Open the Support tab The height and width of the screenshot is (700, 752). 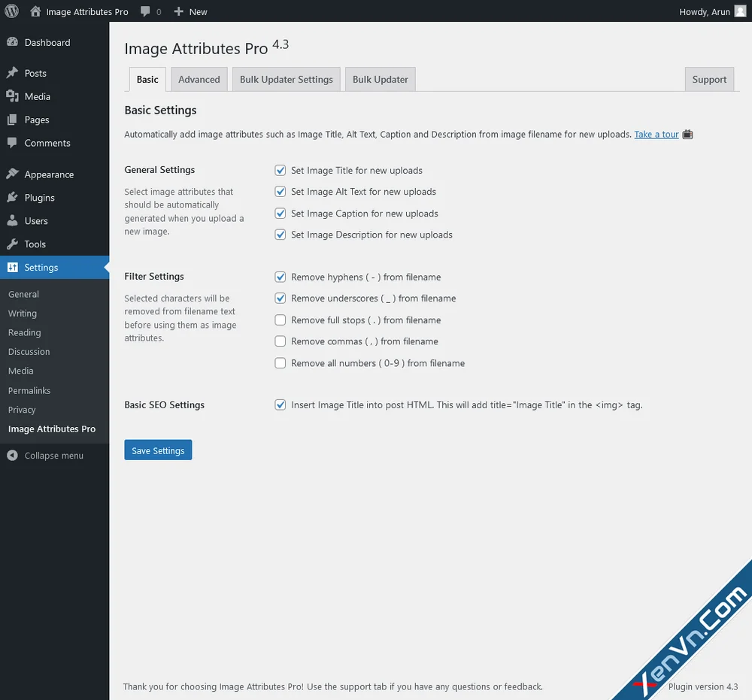(x=709, y=79)
